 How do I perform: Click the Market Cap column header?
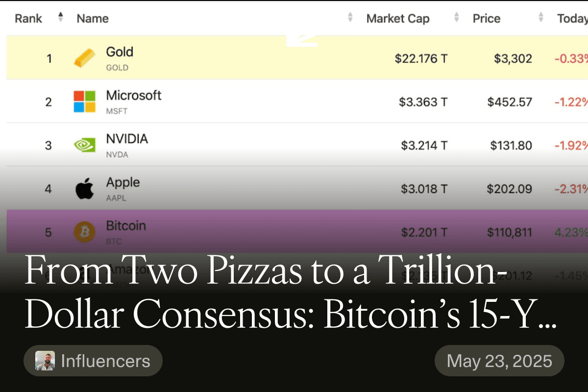click(x=398, y=19)
